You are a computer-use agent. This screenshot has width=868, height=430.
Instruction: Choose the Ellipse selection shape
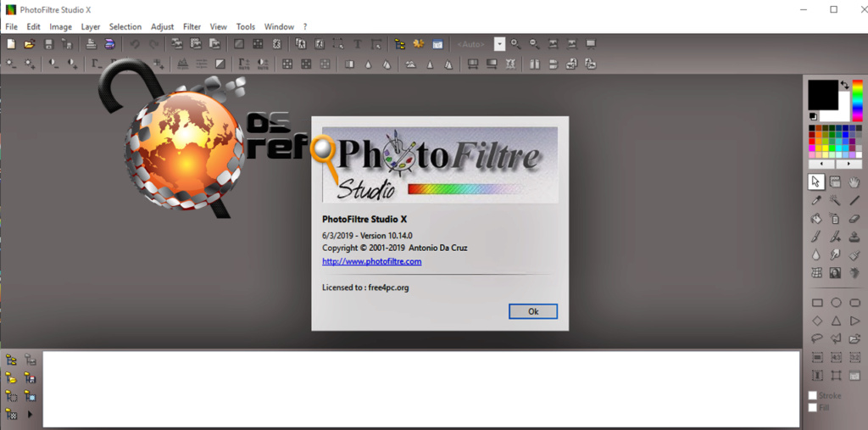click(836, 303)
